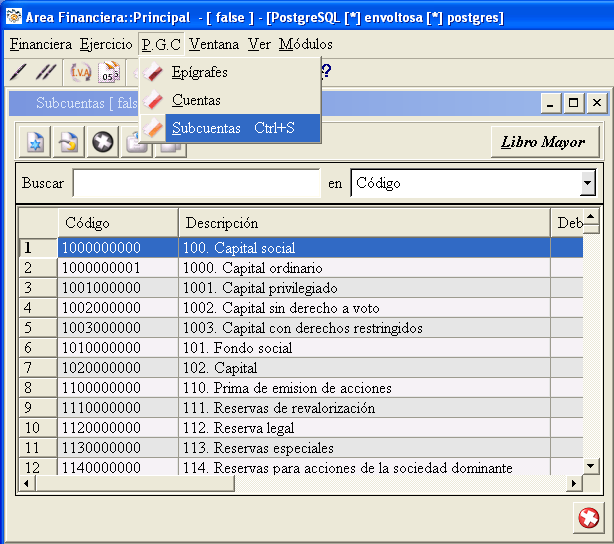Viewport: 614px width, 544px height.
Task: Minimize the Subcuentas subwindow
Action: (551, 103)
